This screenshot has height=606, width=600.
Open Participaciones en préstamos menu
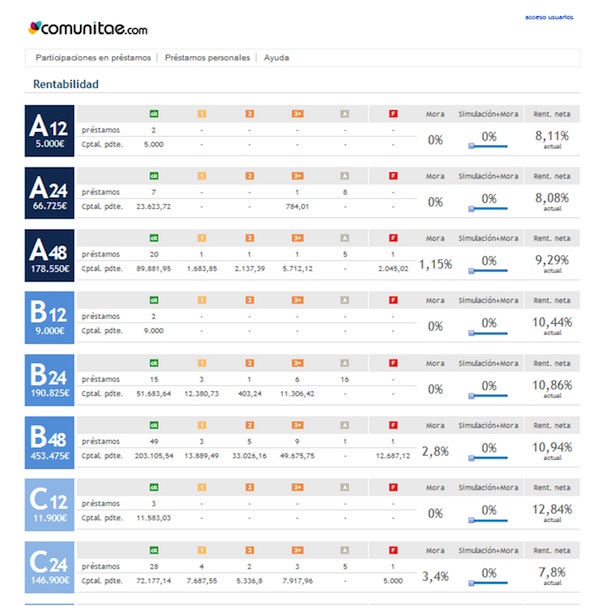click(93, 58)
